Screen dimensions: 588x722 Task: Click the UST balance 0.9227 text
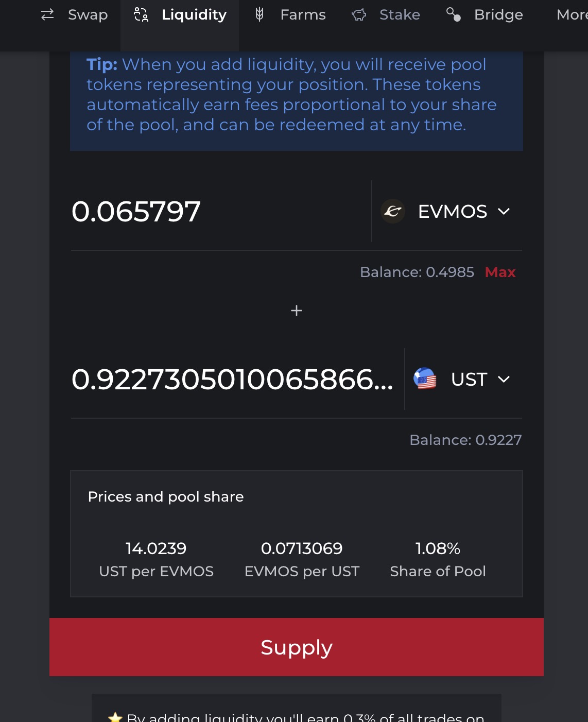(465, 440)
